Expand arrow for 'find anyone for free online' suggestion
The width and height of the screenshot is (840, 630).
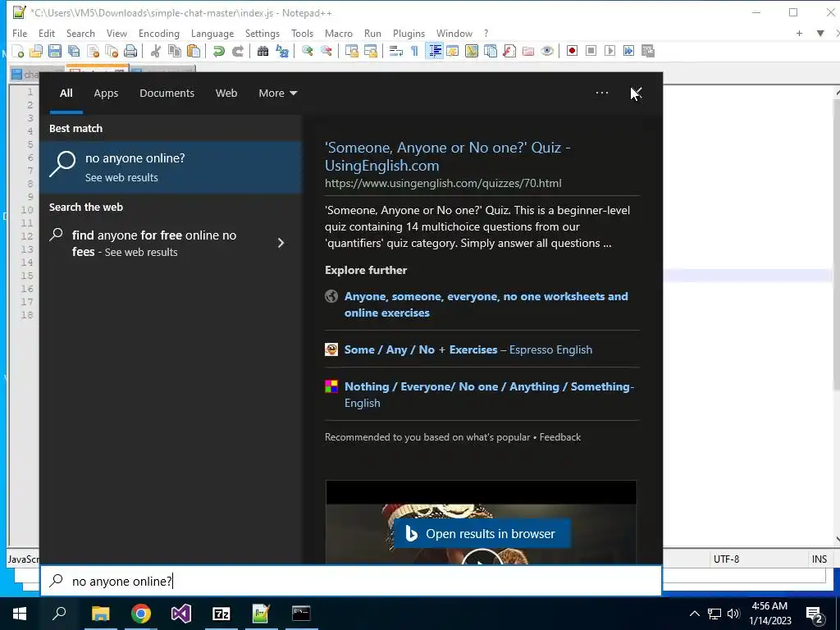point(281,243)
